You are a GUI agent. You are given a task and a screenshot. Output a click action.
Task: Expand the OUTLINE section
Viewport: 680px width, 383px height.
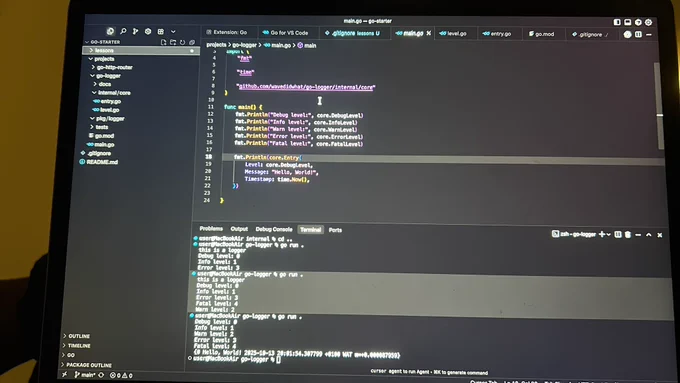pos(76,336)
